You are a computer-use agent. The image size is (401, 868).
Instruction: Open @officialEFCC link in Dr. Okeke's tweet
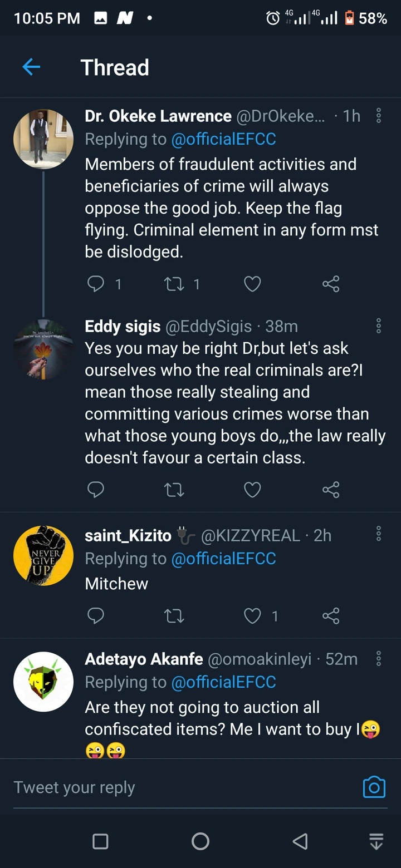[223, 139]
